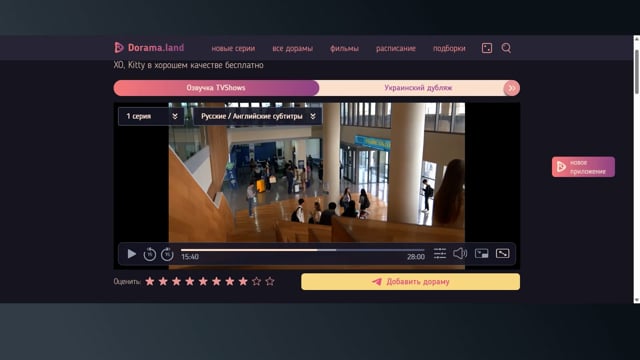Go to фильмы section
Screen dimensions: 640x360
coord(344,49)
